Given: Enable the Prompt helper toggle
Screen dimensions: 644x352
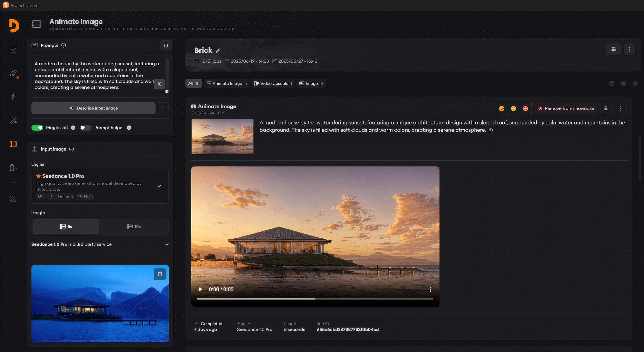Looking at the screenshot, I should coord(85,128).
